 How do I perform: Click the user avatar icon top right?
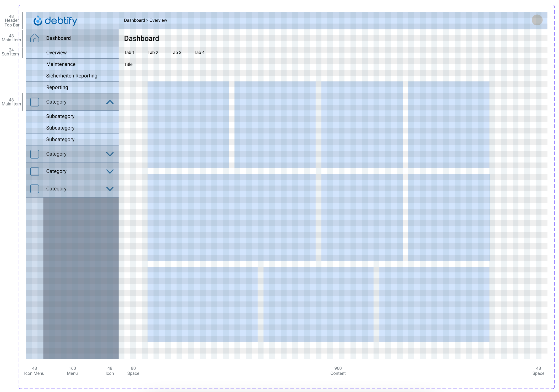pyautogui.click(x=537, y=20)
